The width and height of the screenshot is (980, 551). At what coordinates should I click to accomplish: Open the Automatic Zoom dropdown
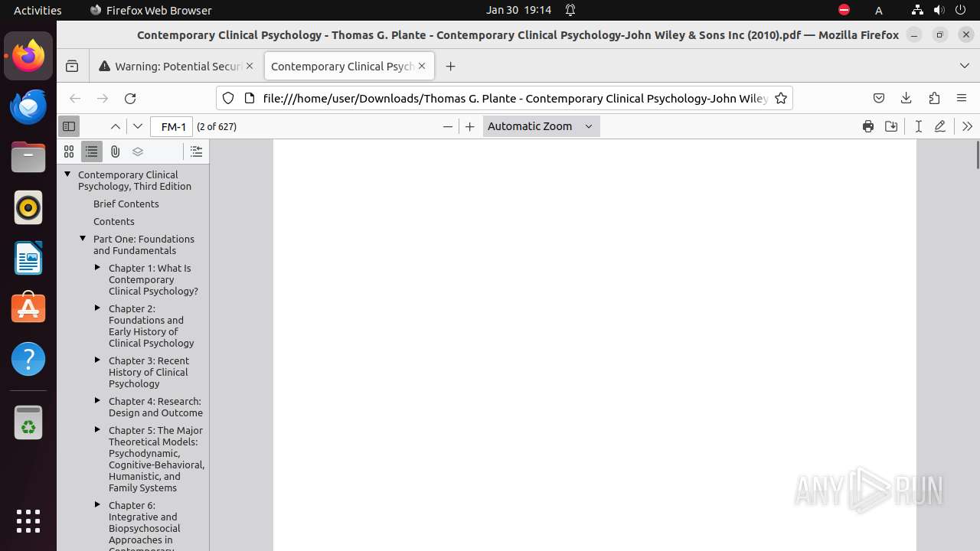[x=541, y=126]
